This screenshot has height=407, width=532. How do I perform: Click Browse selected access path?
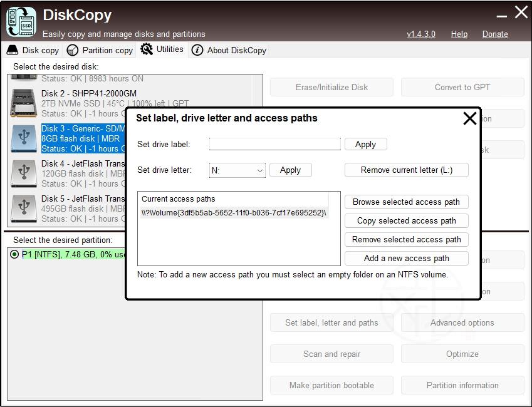(x=406, y=202)
